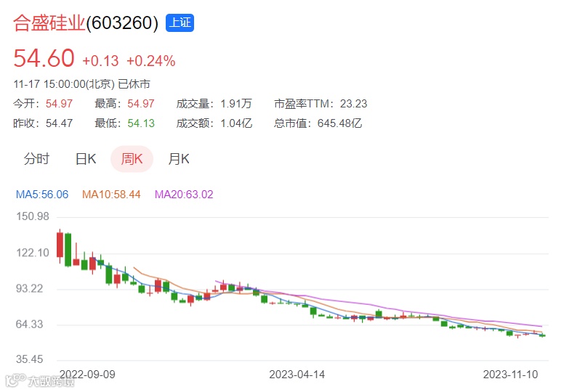Click the MA20:63.02 legend label
Screen dimensions: 564x392
[184, 195]
